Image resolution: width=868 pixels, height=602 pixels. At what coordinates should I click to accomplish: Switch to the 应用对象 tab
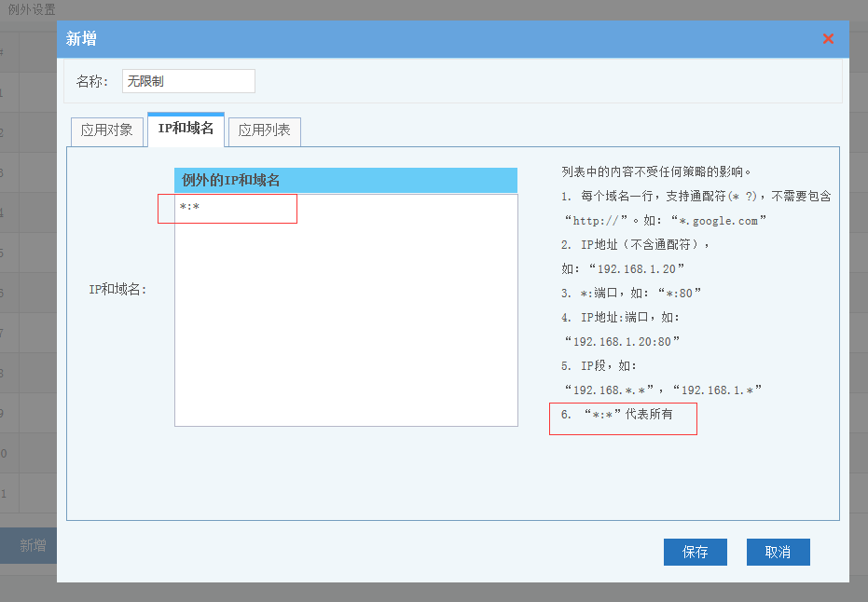[107, 130]
